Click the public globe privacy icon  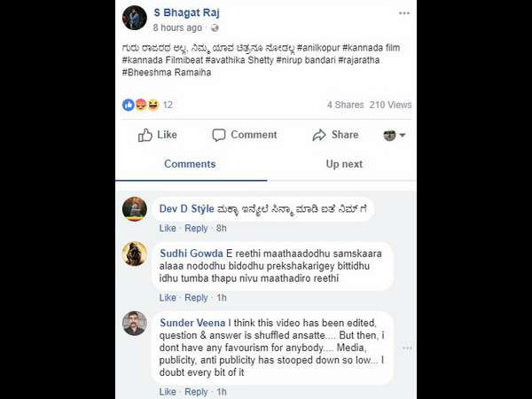(x=214, y=28)
